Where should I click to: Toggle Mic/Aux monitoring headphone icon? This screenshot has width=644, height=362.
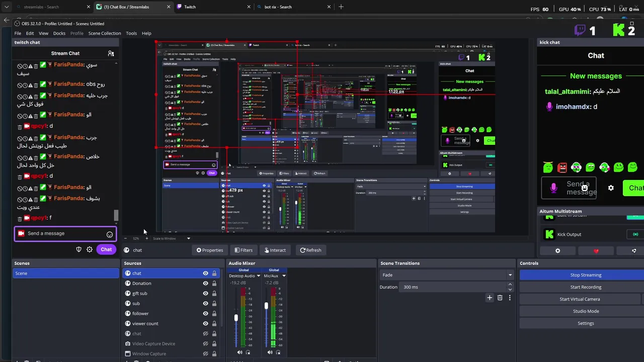tap(278, 352)
